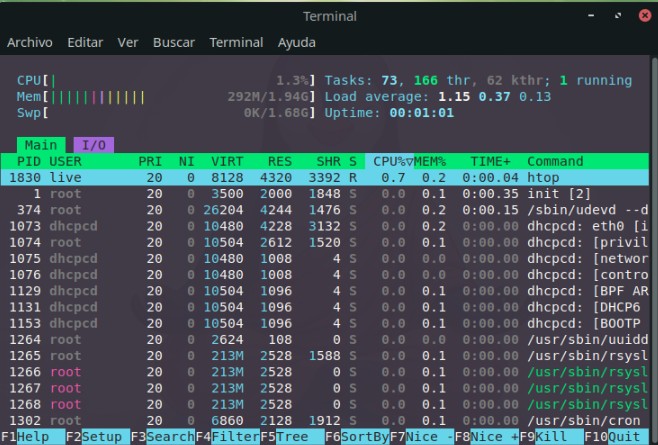Select the htop process row PID 1830
Viewport: 658px width, 445px height.
point(325,178)
